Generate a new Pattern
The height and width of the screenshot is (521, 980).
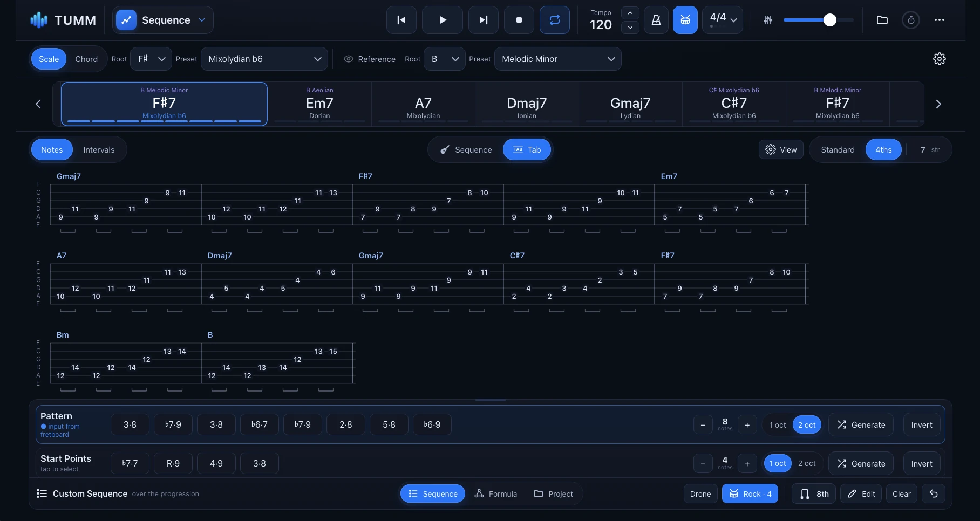(861, 424)
